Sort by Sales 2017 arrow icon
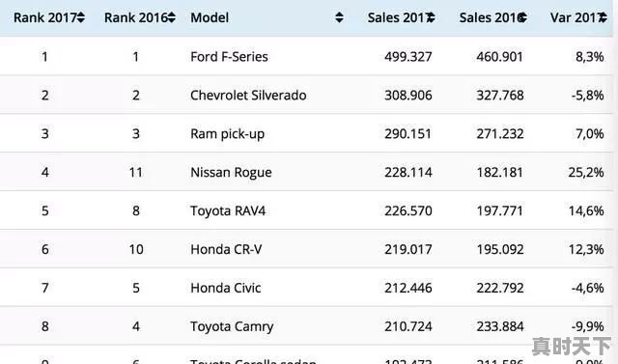Viewport: 618px width, 364px height. pyautogui.click(x=432, y=17)
